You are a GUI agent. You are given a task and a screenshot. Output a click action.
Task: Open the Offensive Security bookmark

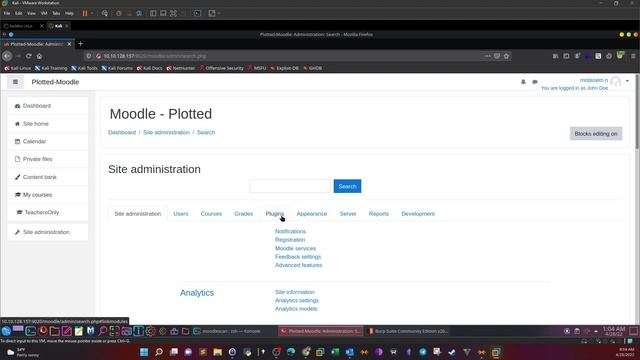tap(221, 68)
